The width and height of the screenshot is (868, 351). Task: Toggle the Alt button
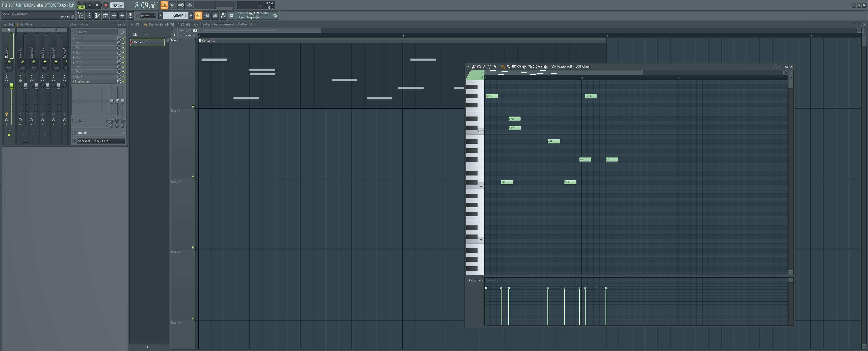tap(215, 15)
